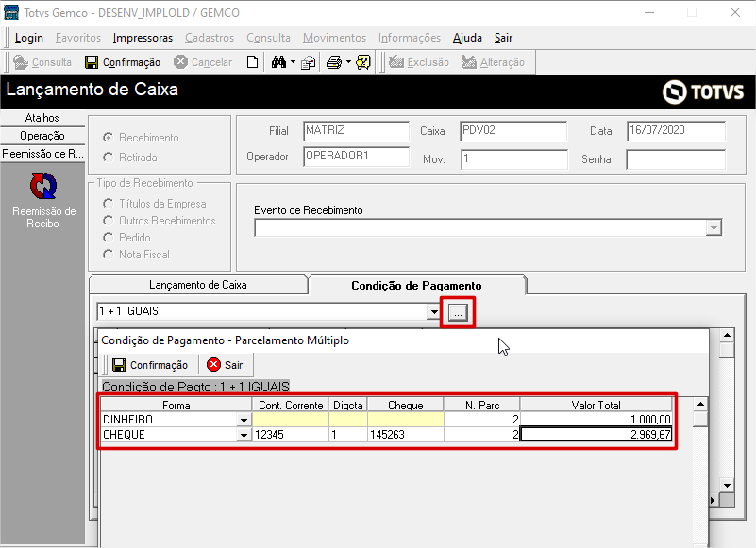Open the Impressoras menu
Image resolution: width=756 pixels, height=548 pixels.
(x=143, y=38)
